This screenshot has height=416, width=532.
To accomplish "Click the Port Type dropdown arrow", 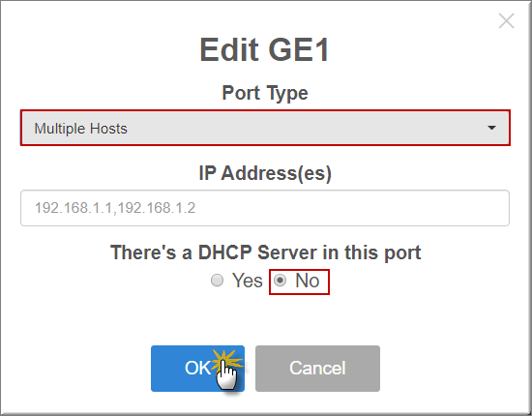I will 491,128.
